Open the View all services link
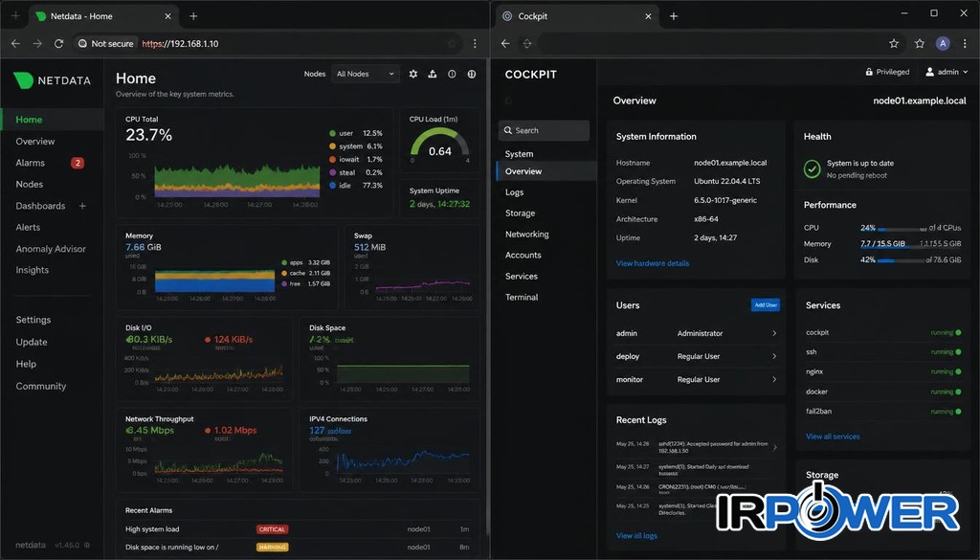 (833, 437)
